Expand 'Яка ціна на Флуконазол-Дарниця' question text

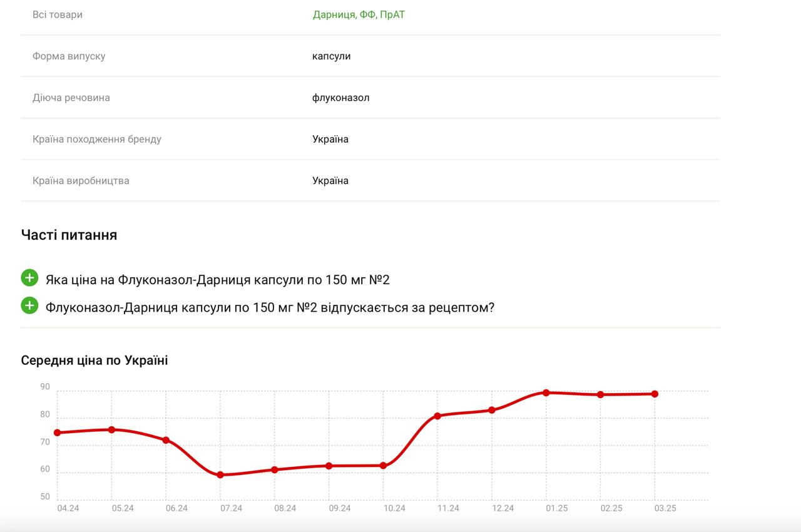217,280
